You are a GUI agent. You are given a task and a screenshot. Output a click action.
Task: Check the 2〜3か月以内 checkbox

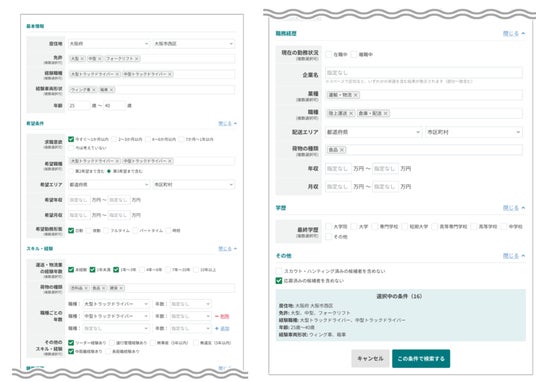coord(114,139)
